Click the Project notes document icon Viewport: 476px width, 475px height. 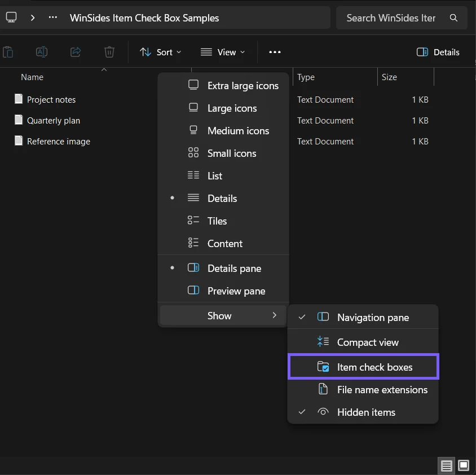coord(19,99)
